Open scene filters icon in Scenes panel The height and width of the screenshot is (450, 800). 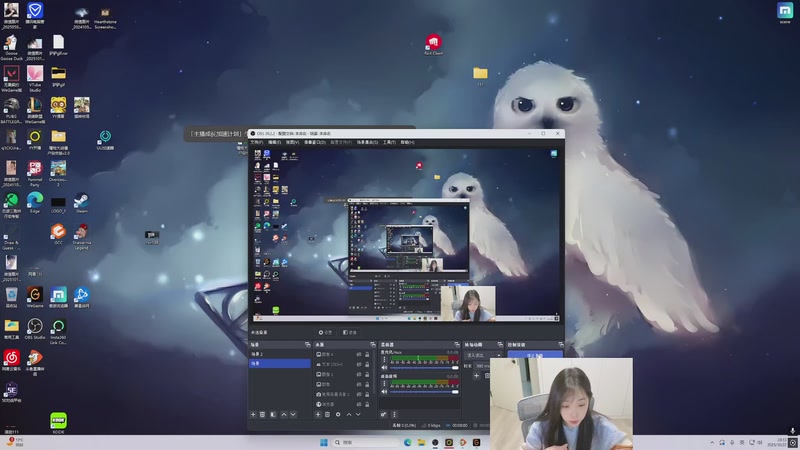273,414
